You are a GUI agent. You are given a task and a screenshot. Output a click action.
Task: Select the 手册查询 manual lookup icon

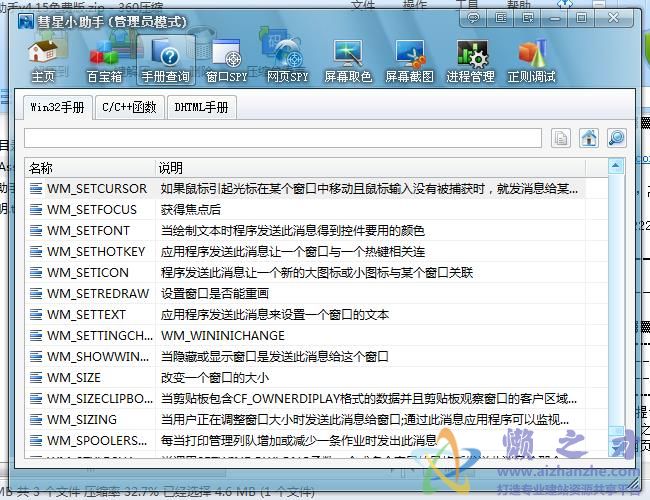pyautogui.click(x=166, y=61)
